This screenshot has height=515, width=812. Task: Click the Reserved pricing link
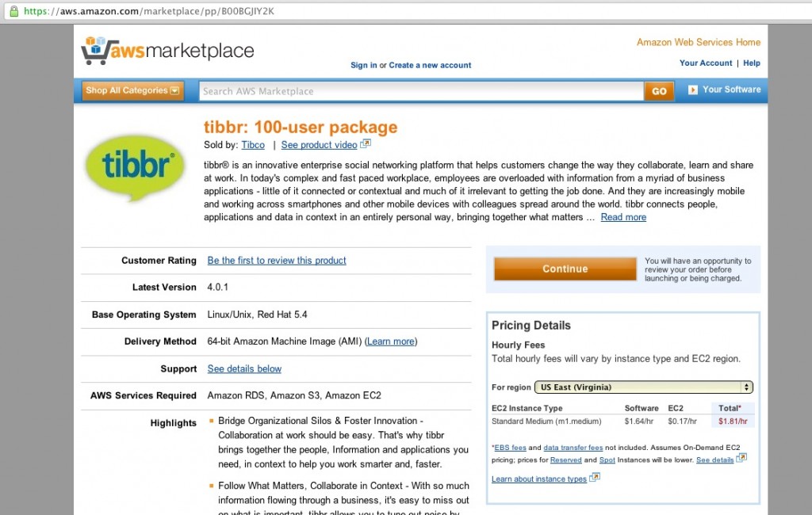click(x=565, y=460)
